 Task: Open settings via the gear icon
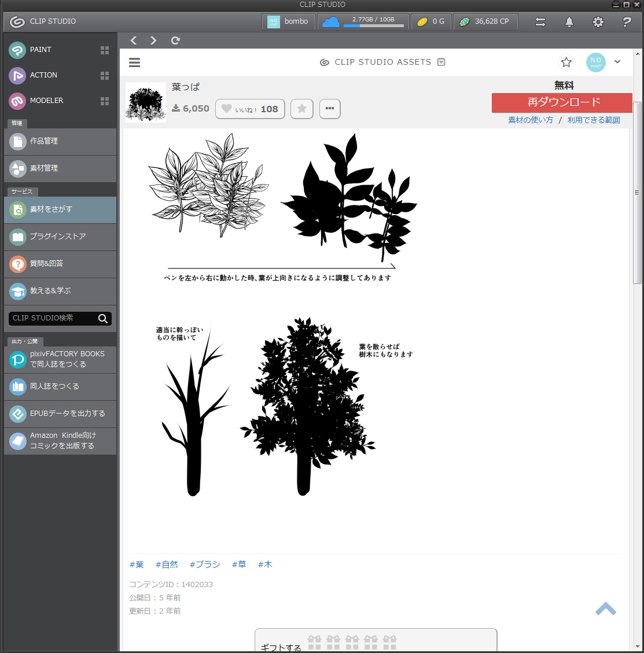pos(598,22)
